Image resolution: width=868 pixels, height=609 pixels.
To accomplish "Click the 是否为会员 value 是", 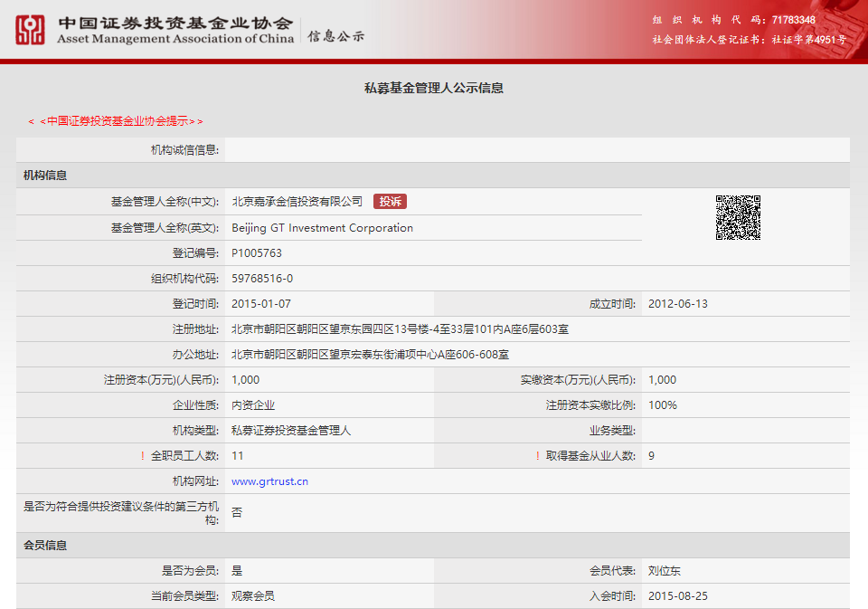I will click(237, 571).
